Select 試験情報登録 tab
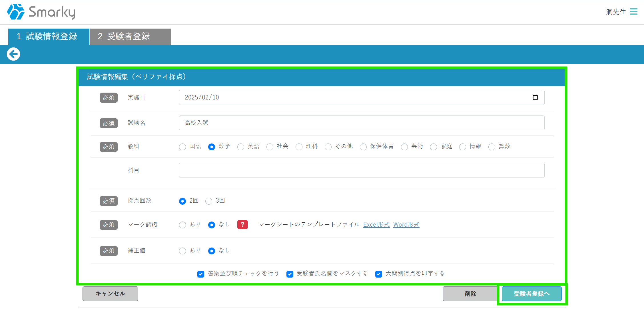Image resolution: width=644 pixels, height=317 pixels. click(x=49, y=37)
